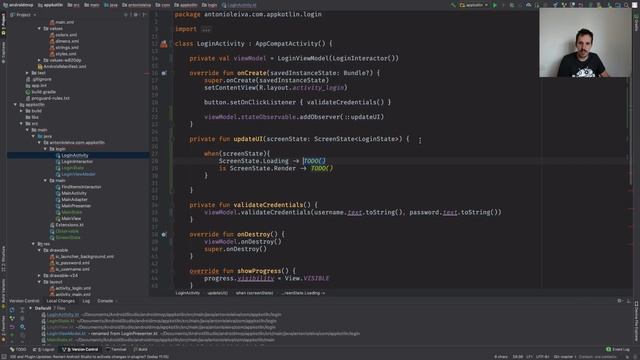
Task: Collapse the Default changelist
Action: [31, 308]
